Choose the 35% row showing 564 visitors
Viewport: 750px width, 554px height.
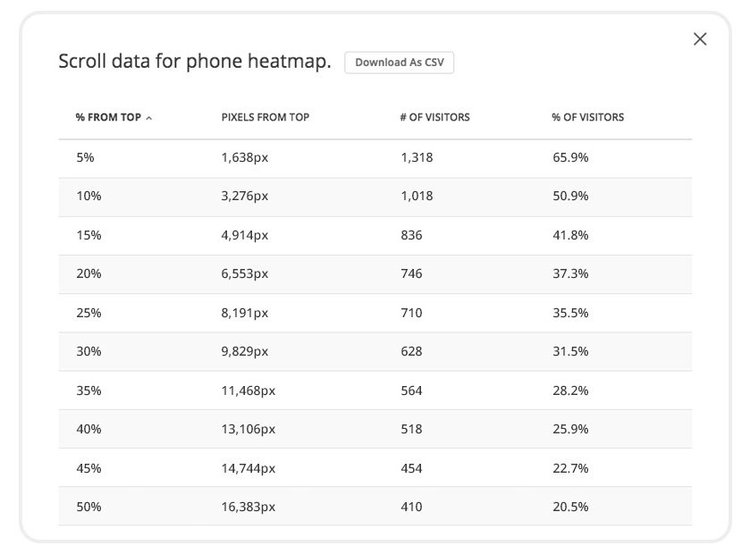[375, 390]
